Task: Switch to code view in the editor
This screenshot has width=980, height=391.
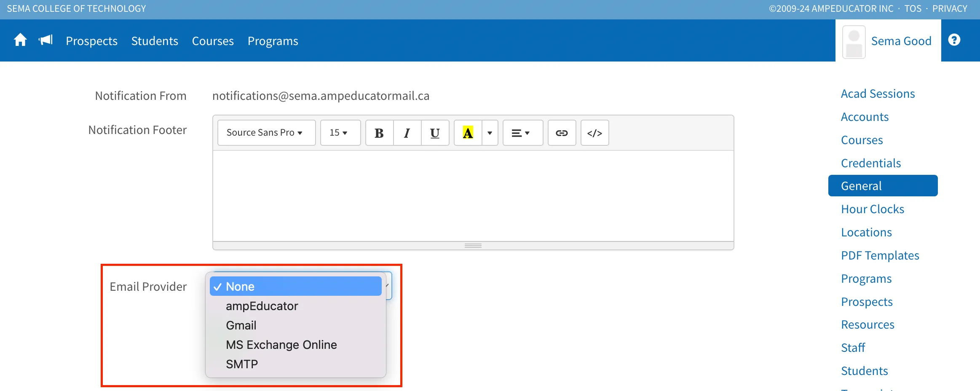Action: (594, 133)
